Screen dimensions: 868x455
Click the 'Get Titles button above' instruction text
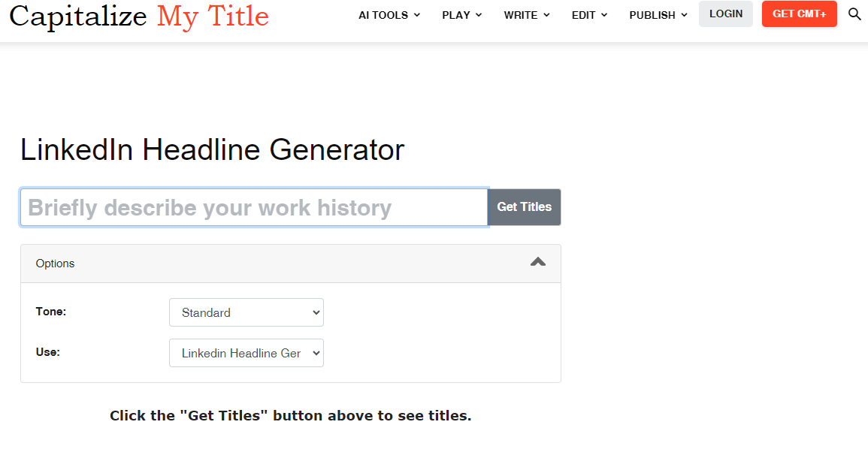pos(291,416)
